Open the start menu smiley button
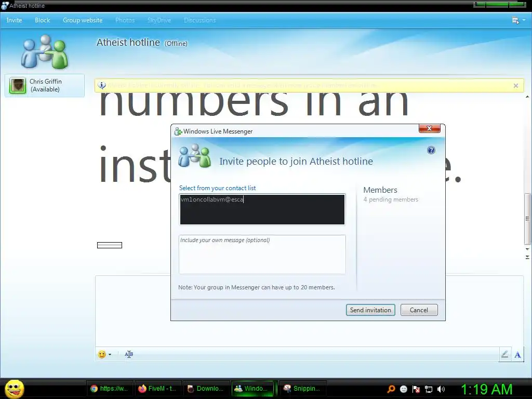Viewport: 532px width, 399px height. tap(14, 389)
